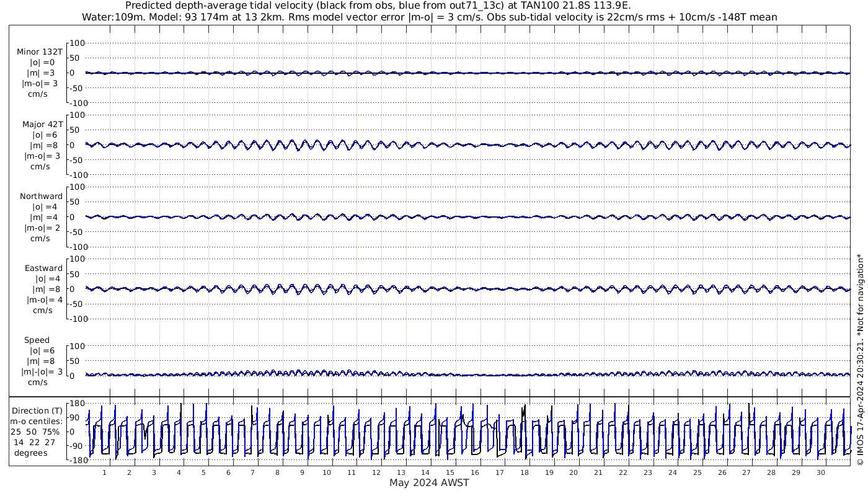Click 'cm/s' under the Speed panel stats
The image size is (868, 496).
(38, 382)
